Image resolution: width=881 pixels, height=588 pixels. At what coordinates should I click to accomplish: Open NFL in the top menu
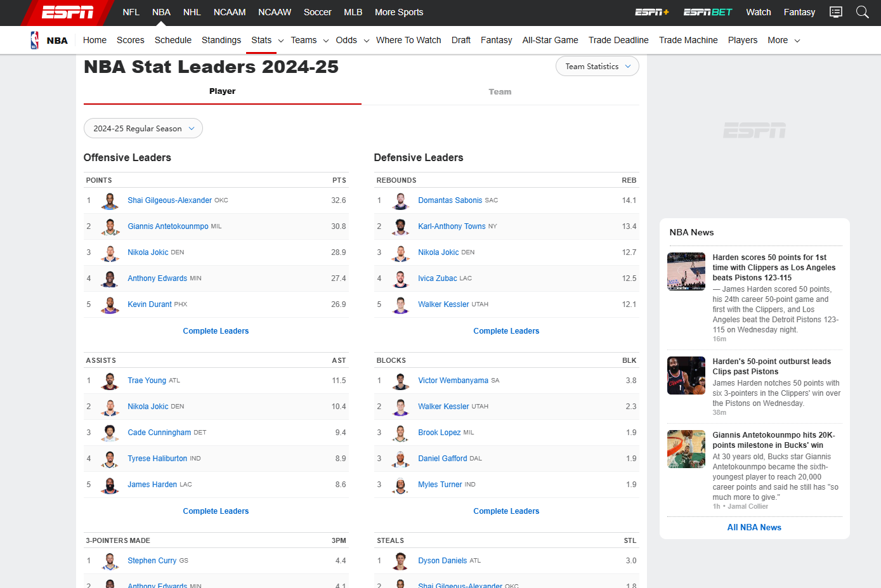(x=131, y=12)
